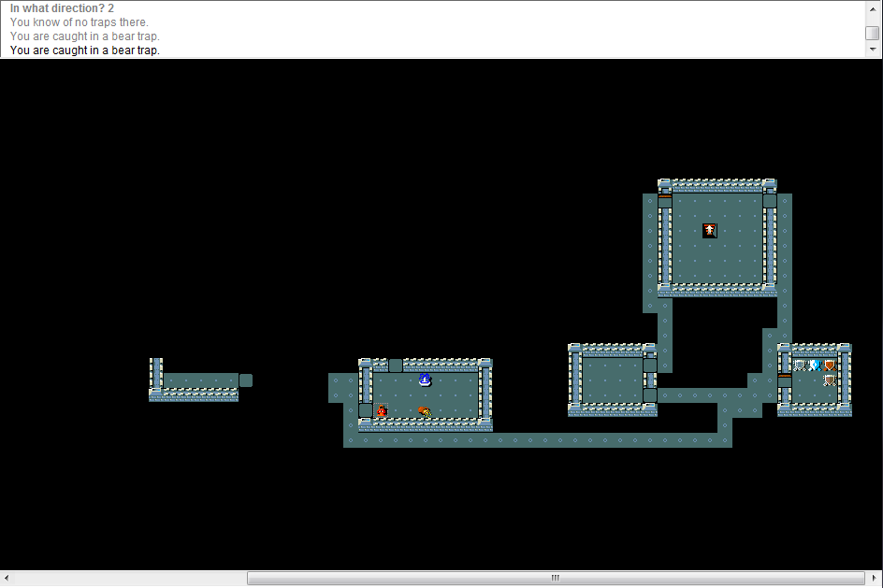Click the striped shield item in the lower row
The image size is (883, 588).
point(830,380)
